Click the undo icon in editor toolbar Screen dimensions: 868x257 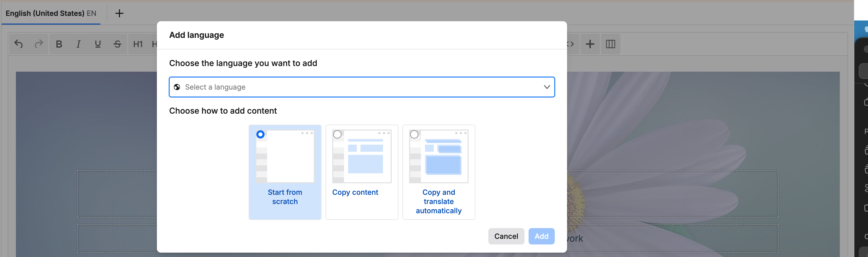(x=18, y=44)
